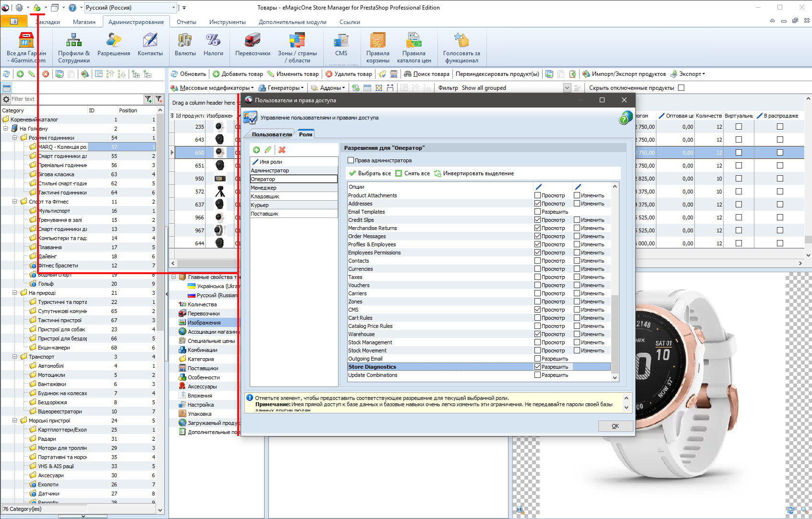Open Zones / countries ribbon icon
This screenshot has width=812, height=519.
click(x=297, y=48)
